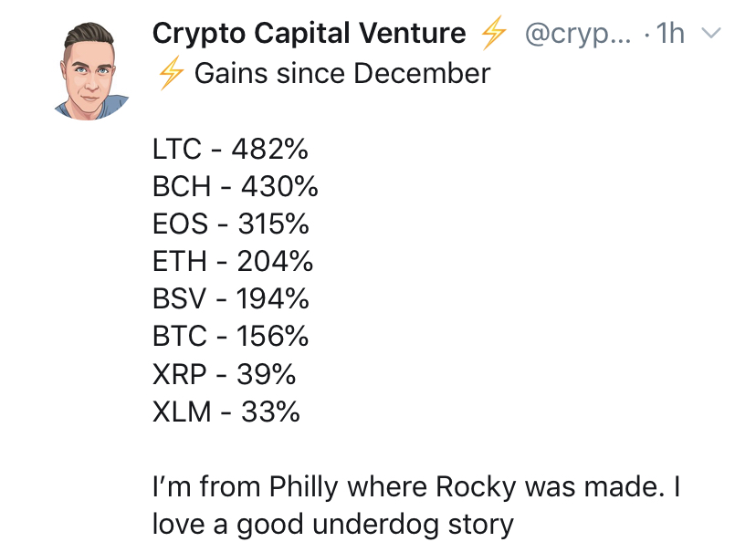Image resolution: width=756 pixels, height=542 pixels.
Task: Click the word December in the tweet
Action: (x=422, y=74)
